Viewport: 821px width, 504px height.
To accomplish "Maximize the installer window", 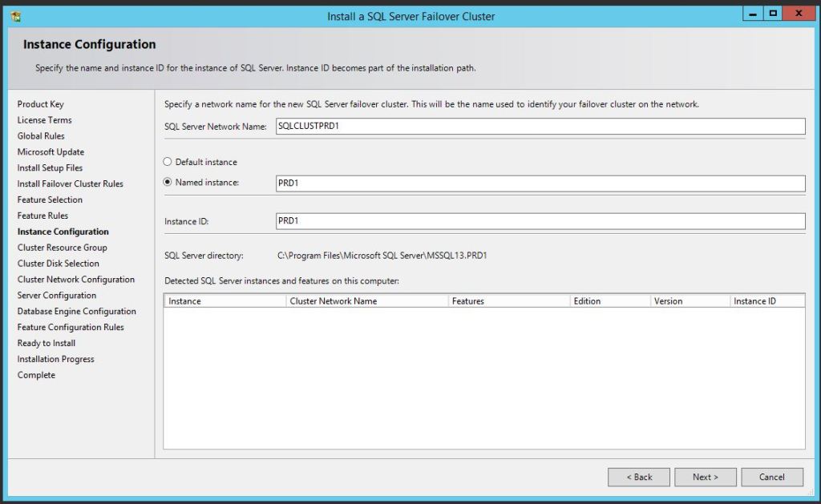I will tap(774, 14).
